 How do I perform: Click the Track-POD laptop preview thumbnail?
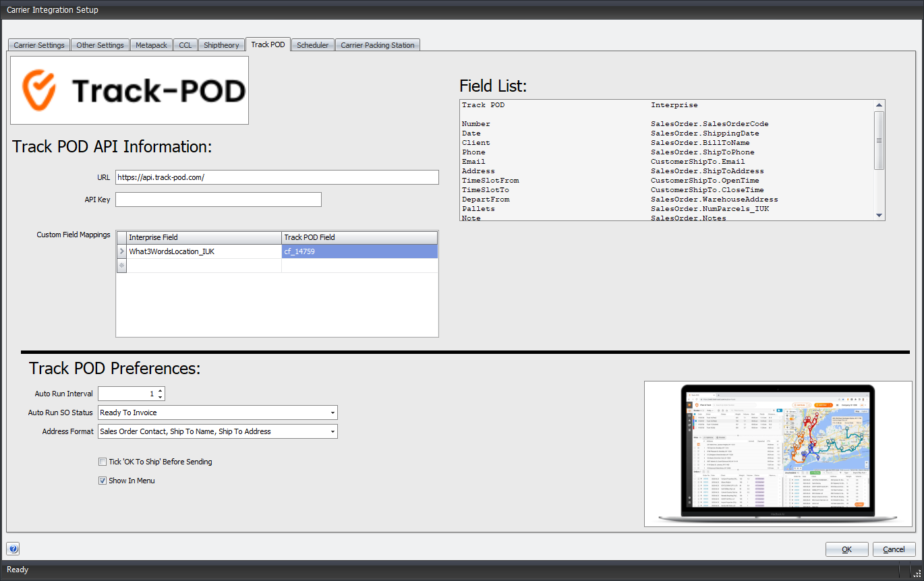click(x=778, y=454)
